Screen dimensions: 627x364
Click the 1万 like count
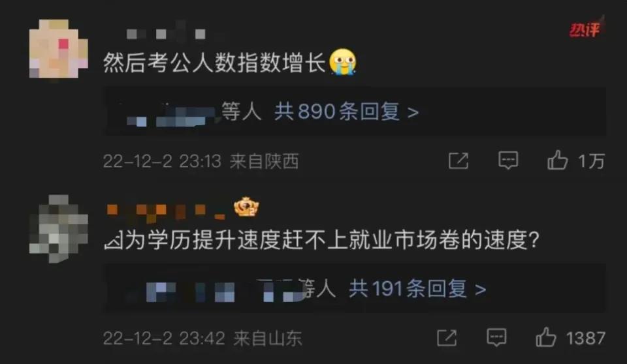[591, 161]
